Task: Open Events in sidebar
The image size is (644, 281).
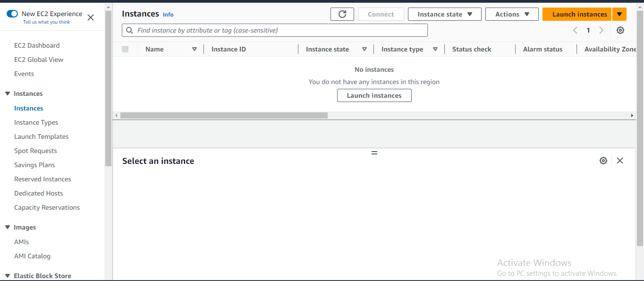Action: pos(24,74)
